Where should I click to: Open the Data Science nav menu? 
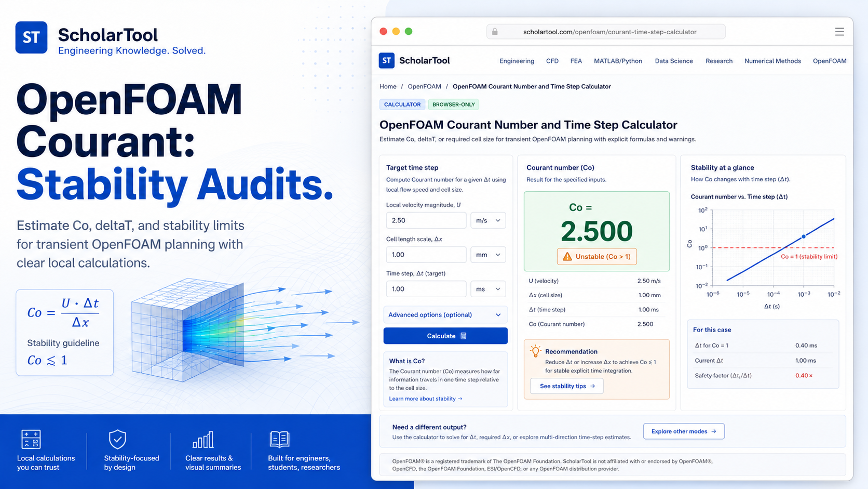(674, 61)
